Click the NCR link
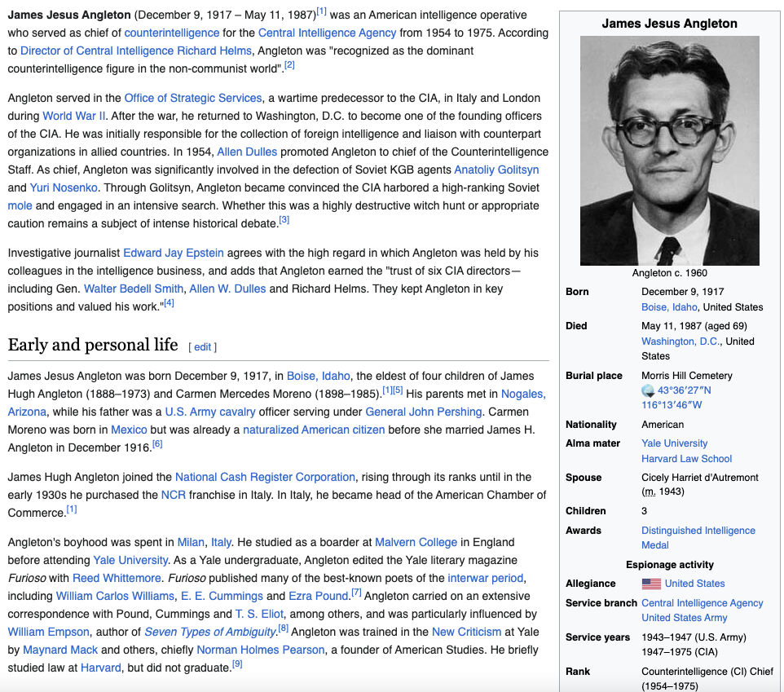The image size is (784, 692). [174, 495]
